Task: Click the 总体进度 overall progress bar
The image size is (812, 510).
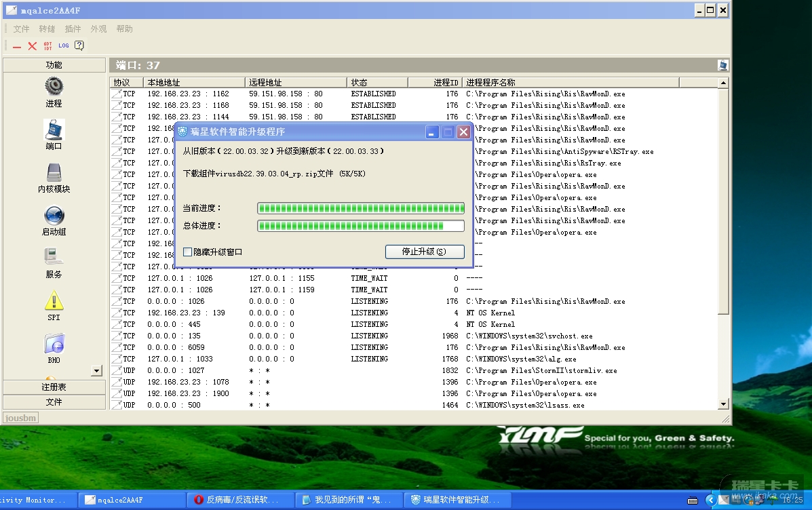Action: click(x=360, y=226)
